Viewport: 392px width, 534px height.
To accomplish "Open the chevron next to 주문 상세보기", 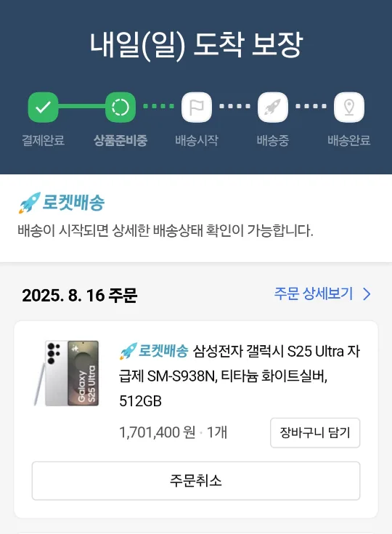I will tap(367, 294).
